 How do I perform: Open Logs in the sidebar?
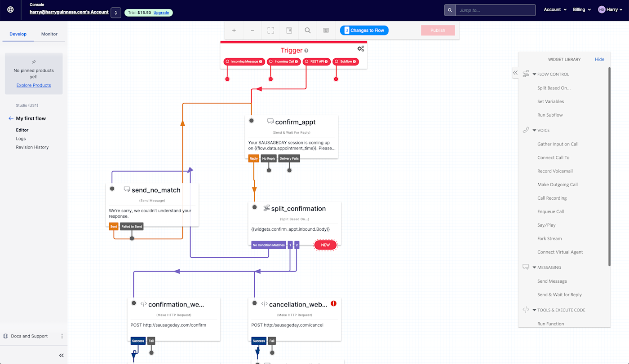pos(21,139)
